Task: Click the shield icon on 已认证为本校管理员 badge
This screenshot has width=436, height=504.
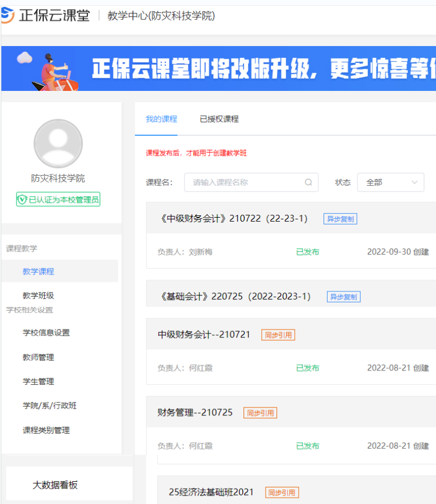Action: [x=22, y=199]
